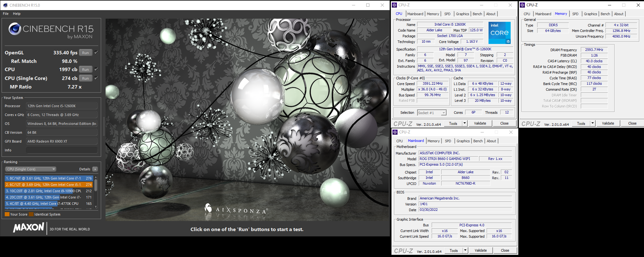Click the Uncore Frequency value 4090.0 MHz

point(621,36)
